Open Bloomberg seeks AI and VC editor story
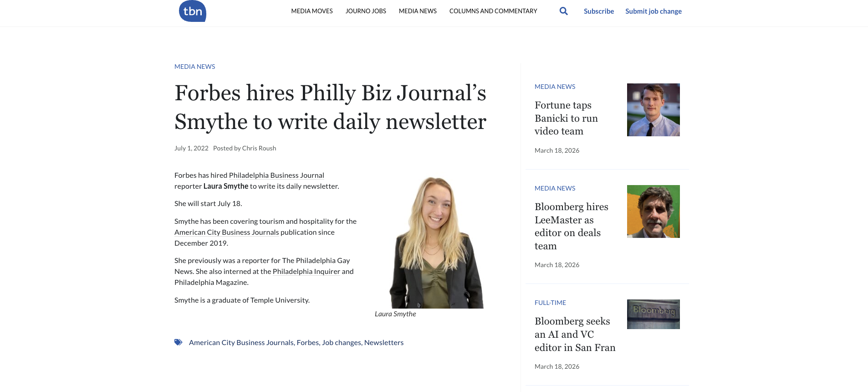The height and width of the screenshot is (392, 868). click(575, 334)
